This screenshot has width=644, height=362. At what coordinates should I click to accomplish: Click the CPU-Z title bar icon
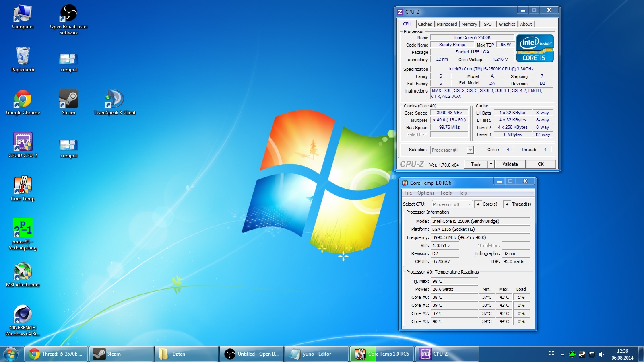[400, 12]
